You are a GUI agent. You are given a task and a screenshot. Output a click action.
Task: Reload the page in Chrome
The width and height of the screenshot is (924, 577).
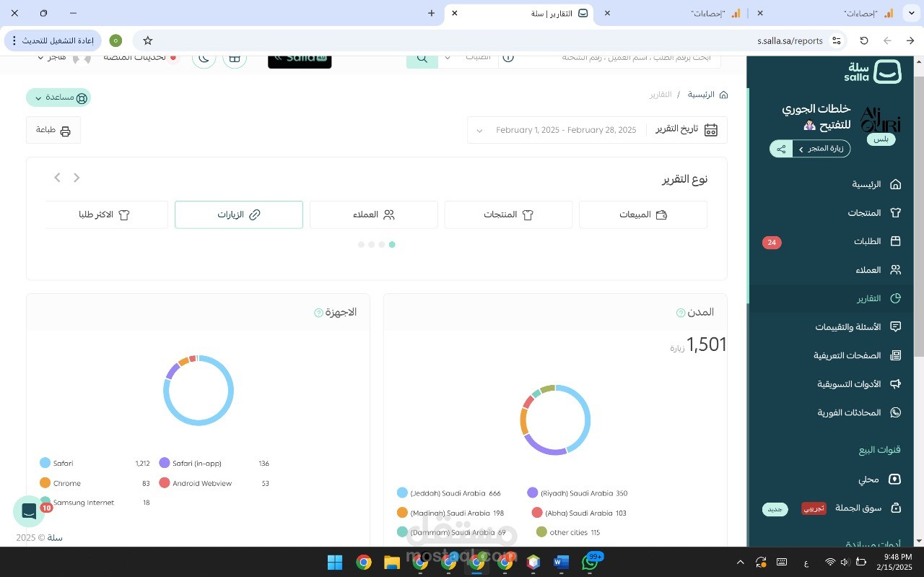click(864, 40)
